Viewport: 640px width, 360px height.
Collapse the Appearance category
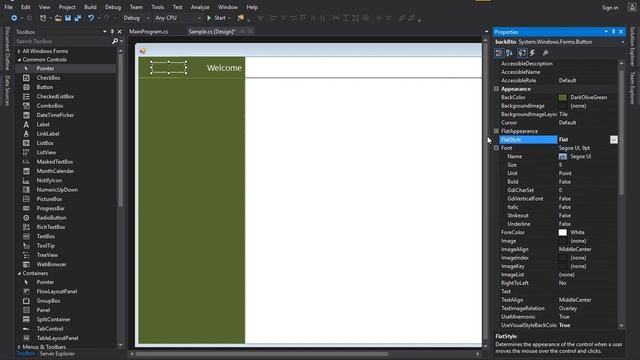click(x=496, y=89)
